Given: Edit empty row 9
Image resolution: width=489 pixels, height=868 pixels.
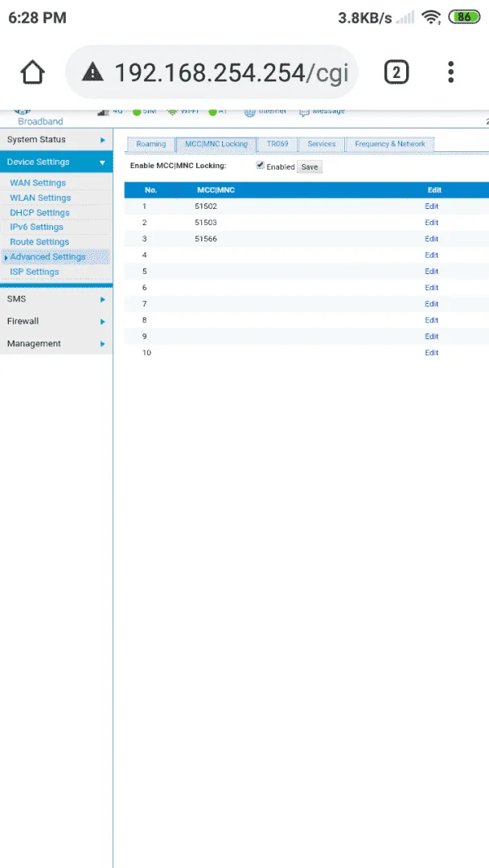Looking at the screenshot, I should tap(431, 337).
